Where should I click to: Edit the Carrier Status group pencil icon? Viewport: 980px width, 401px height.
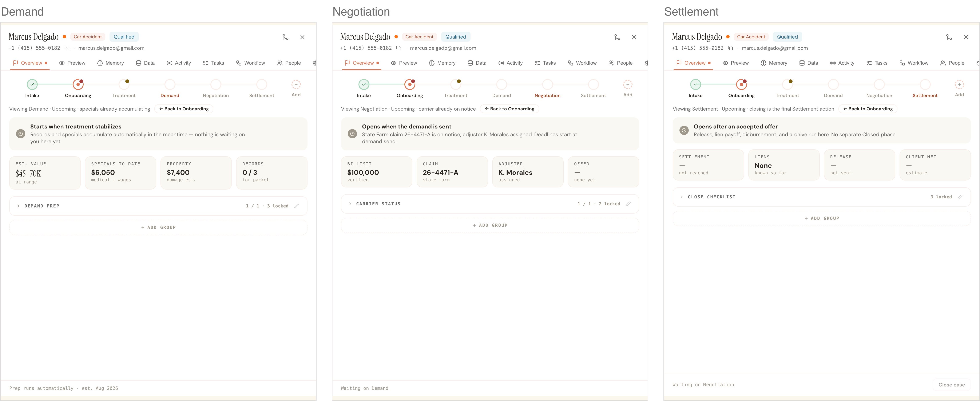[x=628, y=204]
